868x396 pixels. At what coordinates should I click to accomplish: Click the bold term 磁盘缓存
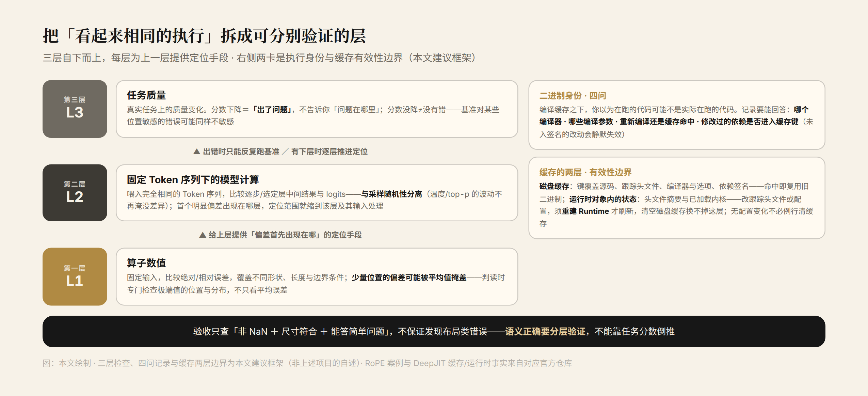[x=554, y=186]
